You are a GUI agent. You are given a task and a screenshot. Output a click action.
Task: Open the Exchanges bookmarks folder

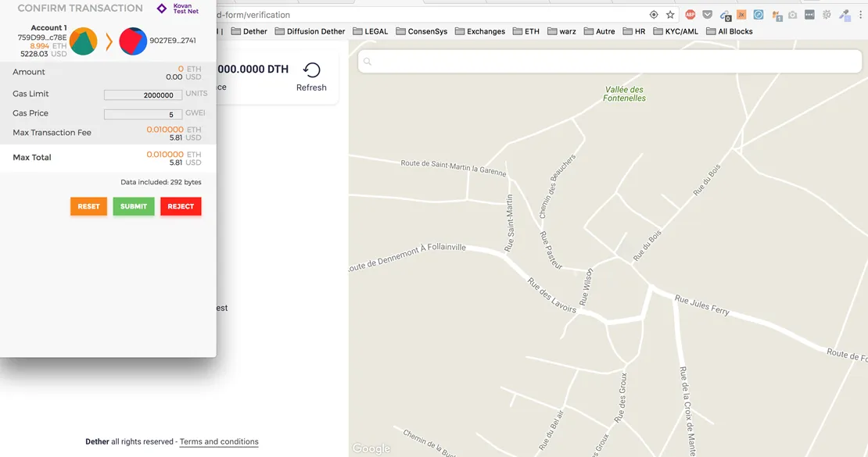[480, 31]
